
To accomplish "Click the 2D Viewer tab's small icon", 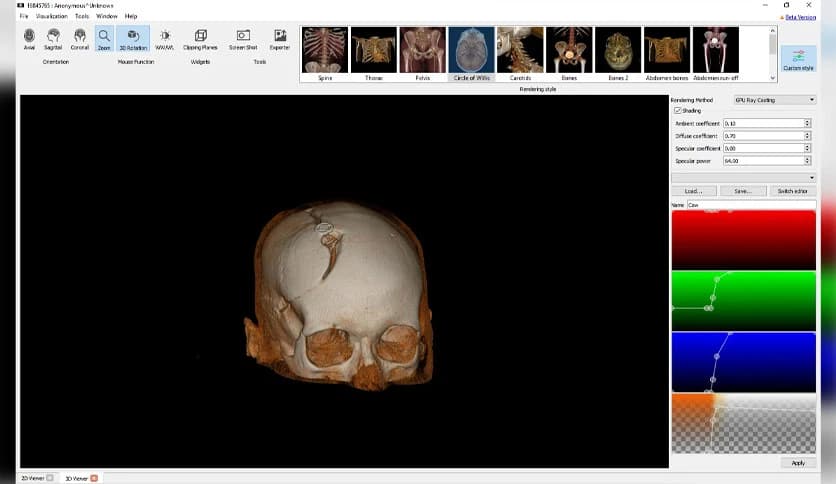I will pos(50,478).
